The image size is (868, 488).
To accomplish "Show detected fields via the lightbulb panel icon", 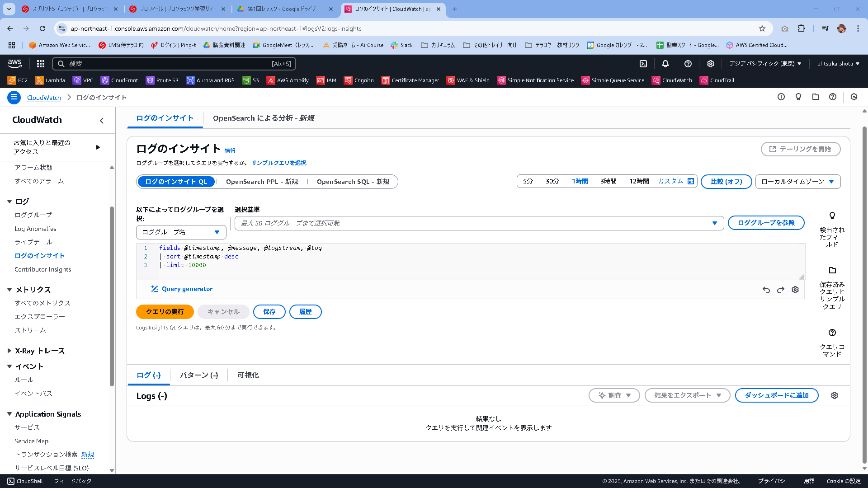I will [x=832, y=216].
